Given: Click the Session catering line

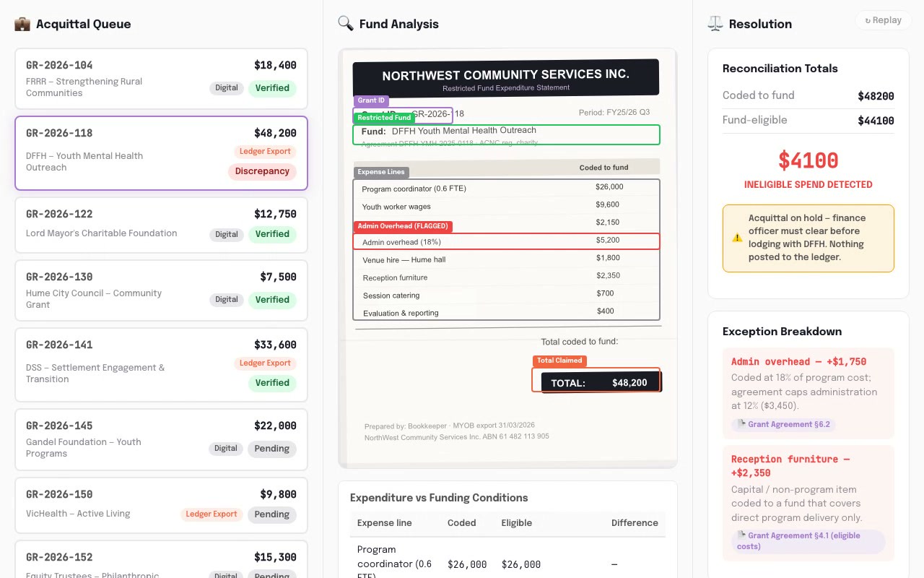Looking at the screenshot, I should [x=506, y=295].
